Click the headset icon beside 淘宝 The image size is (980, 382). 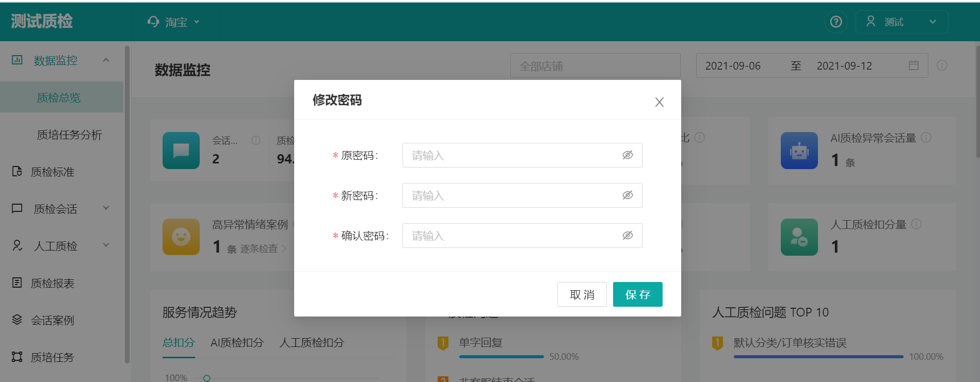[x=153, y=22]
